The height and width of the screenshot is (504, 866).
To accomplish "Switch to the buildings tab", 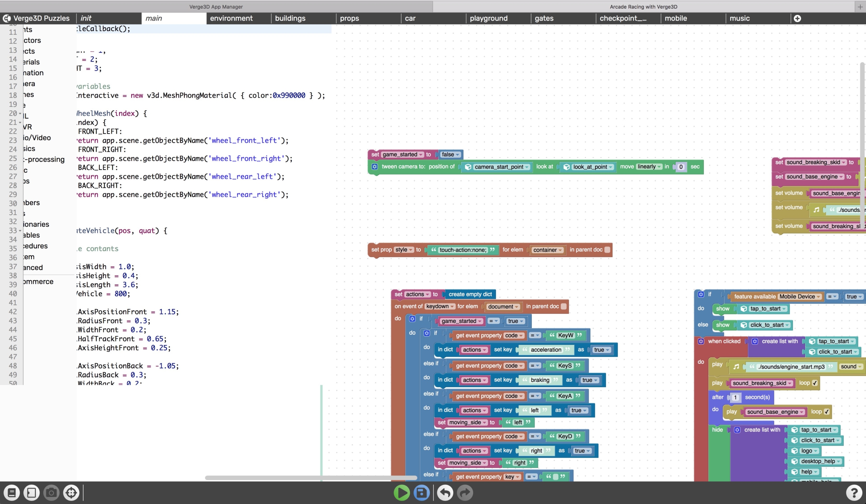I will click(303, 19).
